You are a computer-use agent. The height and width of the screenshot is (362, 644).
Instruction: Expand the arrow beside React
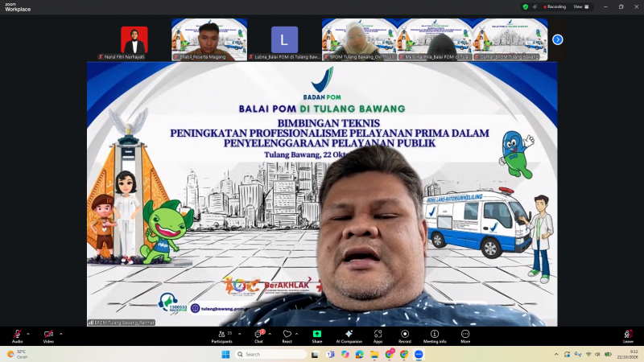tap(296, 334)
